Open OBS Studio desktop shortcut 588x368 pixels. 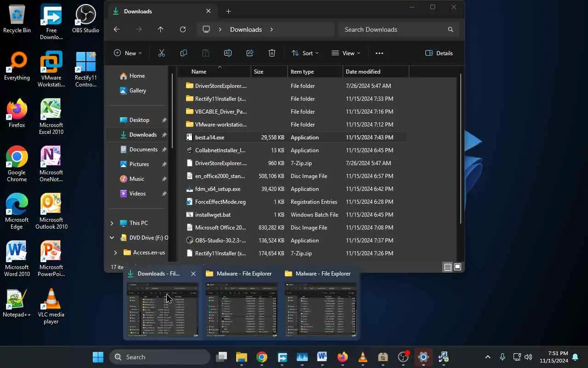coord(85,19)
